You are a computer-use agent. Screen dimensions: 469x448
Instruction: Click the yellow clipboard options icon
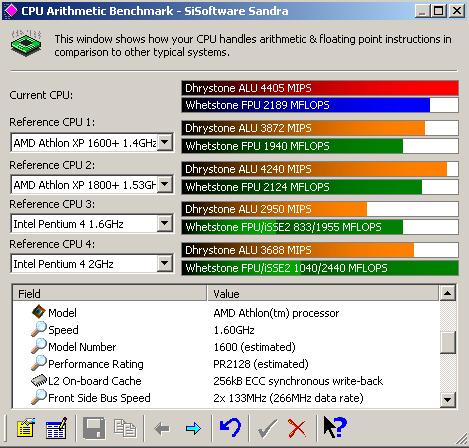(x=26, y=428)
